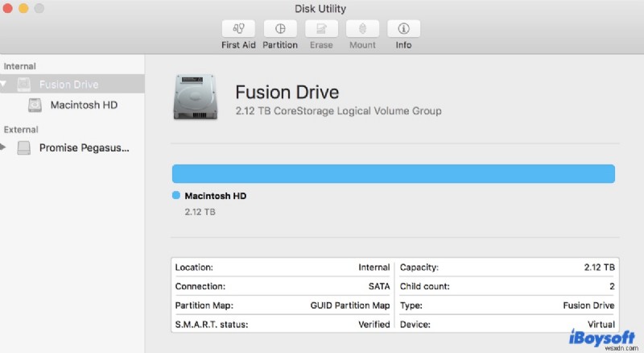Click the Capacity: label in info table
The height and width of the screenshot is (353, 644).
tap(419, 268)
